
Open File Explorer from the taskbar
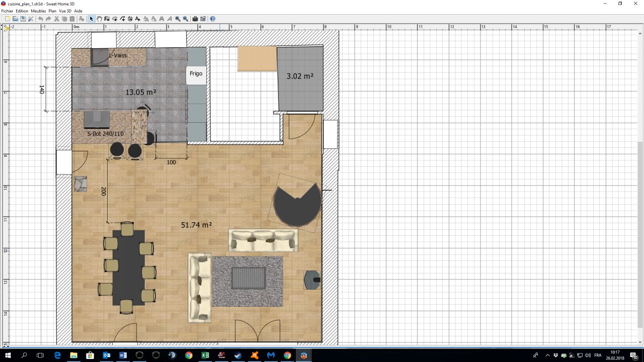73,355
